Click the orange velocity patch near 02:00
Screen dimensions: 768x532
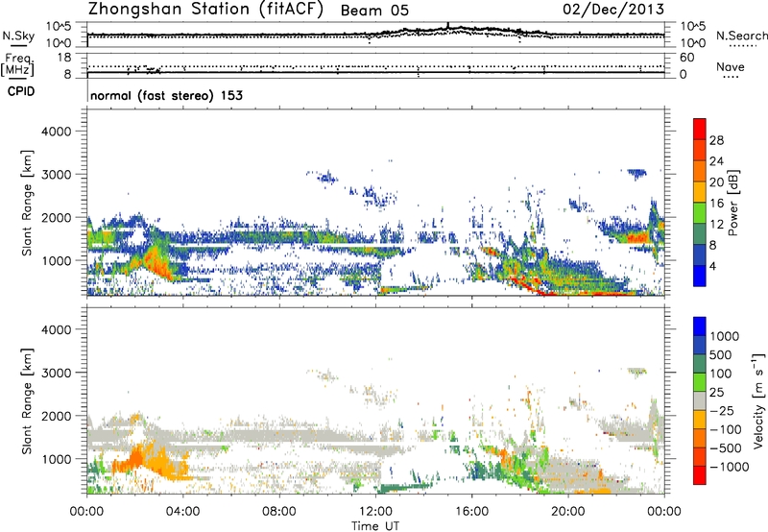pyautogui.click(x=134, y=458)
